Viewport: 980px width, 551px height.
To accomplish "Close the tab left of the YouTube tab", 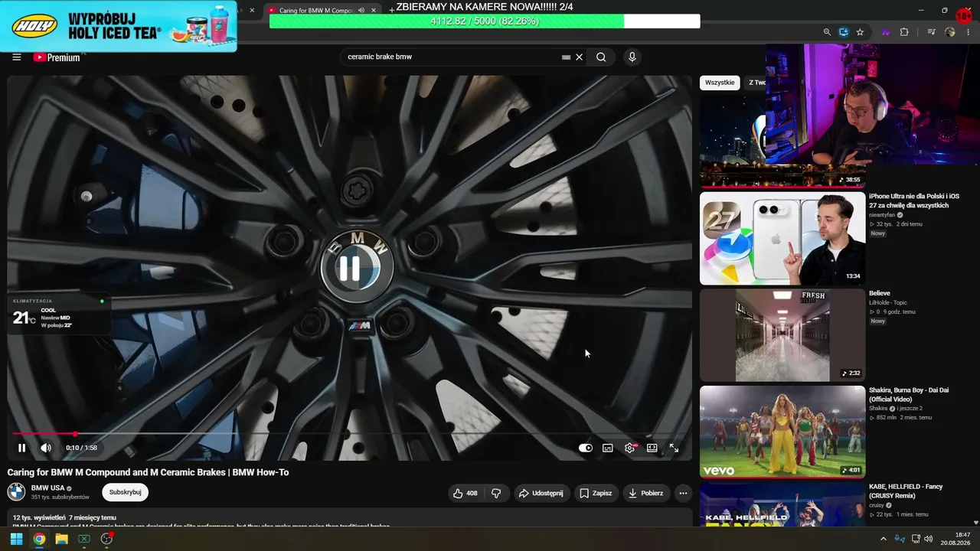I will [x=252, y=11].
